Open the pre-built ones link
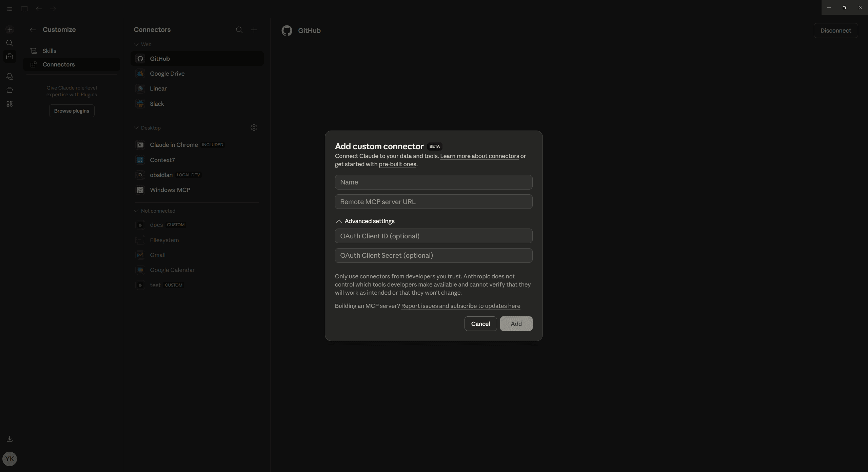This screenshot has height=472, width=868. coord(397,164)
